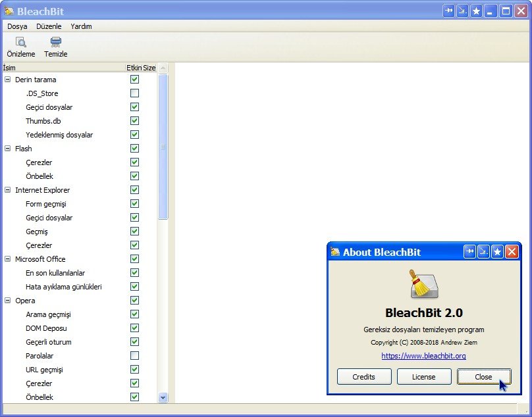This screenshot has width=532, height=417.
Task: Select the Arama geçmişi row
Action: pos(48,314)
